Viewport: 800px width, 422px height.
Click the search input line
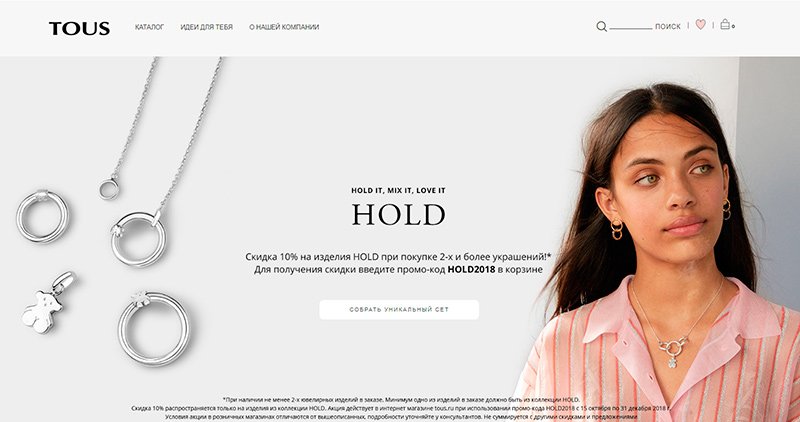click(x=631, y=27)
